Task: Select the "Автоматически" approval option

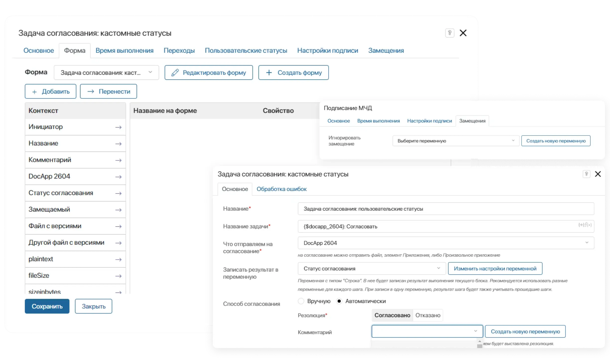Action: tap(339, 301)
